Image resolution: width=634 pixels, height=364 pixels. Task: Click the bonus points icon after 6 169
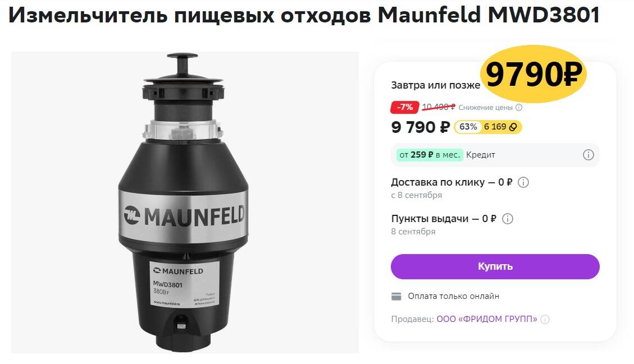513,127
